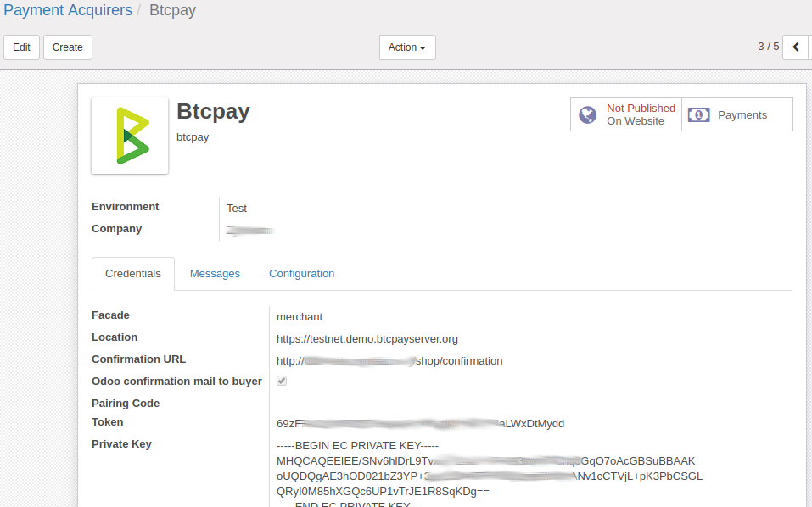Click the Environment label
Screen dimensions: 812x507
tap(126, 206)
